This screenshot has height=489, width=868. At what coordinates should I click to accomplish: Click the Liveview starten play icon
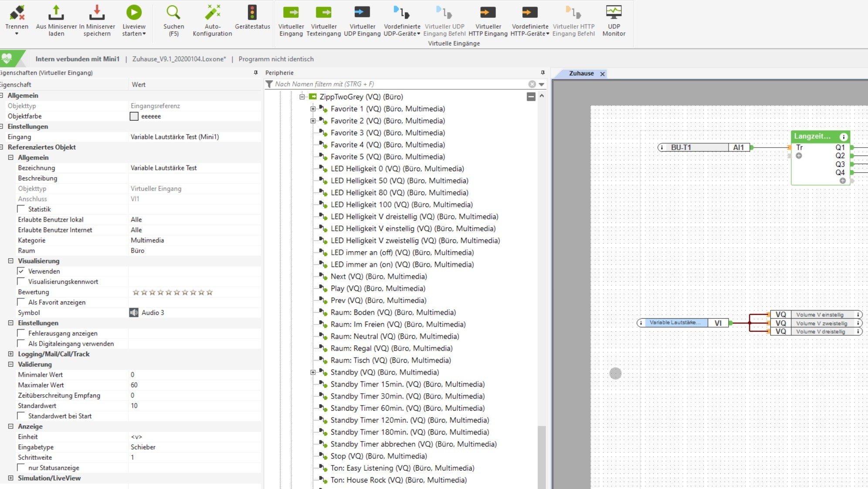(x=134, y=13)
